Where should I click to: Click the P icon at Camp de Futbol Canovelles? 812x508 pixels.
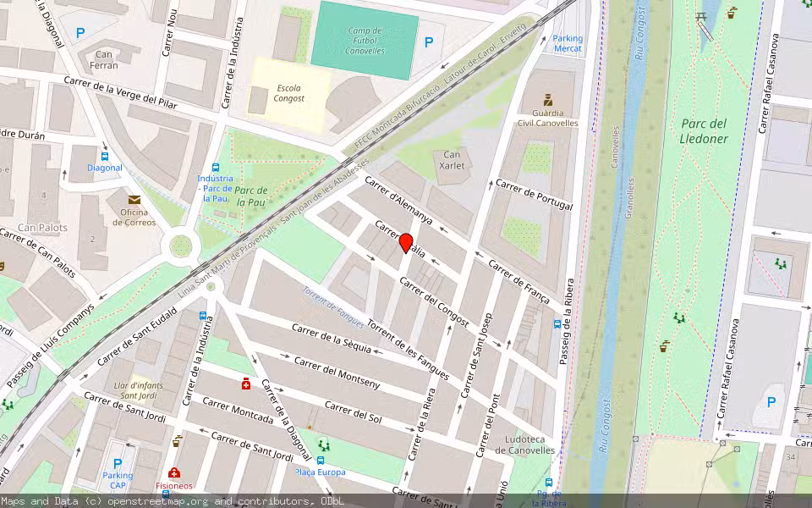tap(431, 40)
